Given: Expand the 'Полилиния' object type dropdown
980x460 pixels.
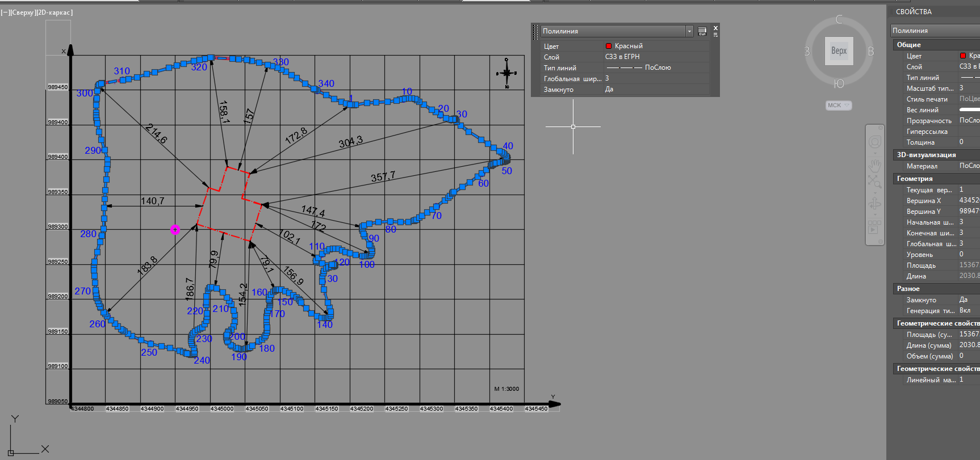Looking at the screenshot, I should coord(689,31).
